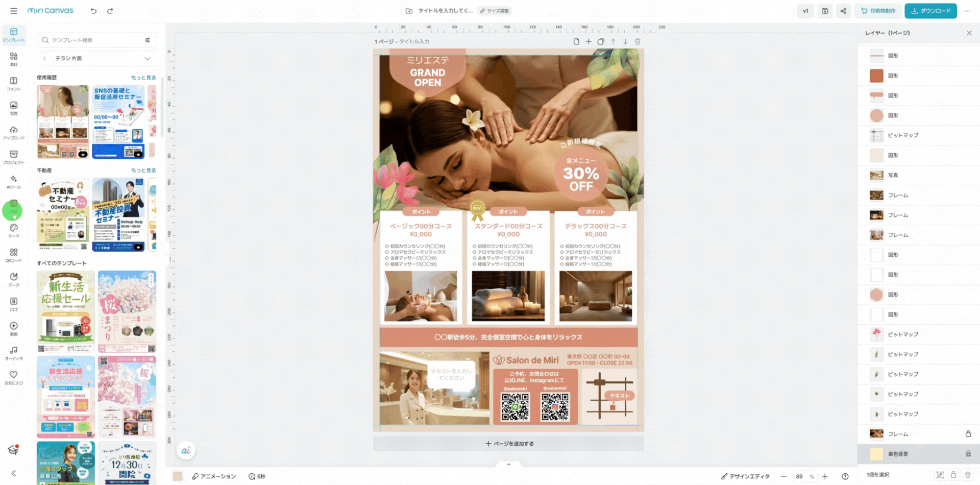Select the 単色背景 layer

pos(918,454)
